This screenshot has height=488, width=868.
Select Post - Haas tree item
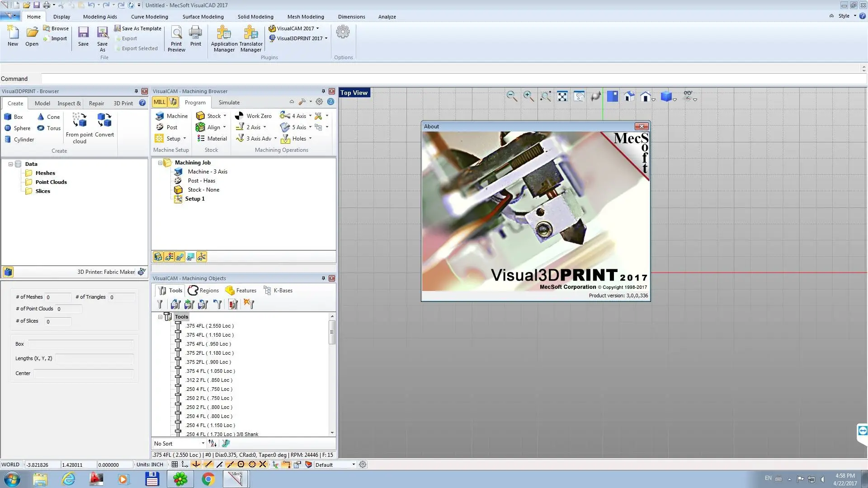tap(201, 181)
